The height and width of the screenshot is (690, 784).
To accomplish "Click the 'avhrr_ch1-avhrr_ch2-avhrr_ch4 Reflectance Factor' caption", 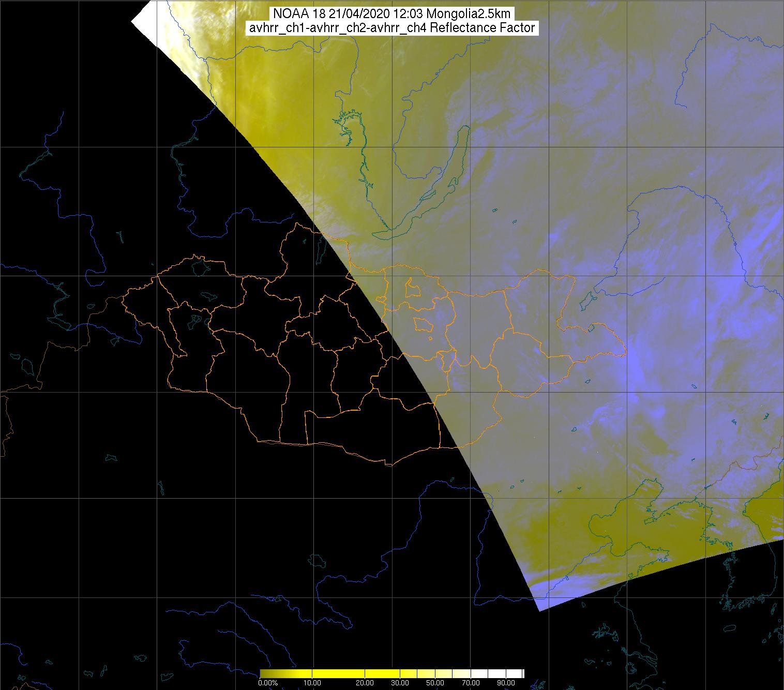I will tap(393, 28).
